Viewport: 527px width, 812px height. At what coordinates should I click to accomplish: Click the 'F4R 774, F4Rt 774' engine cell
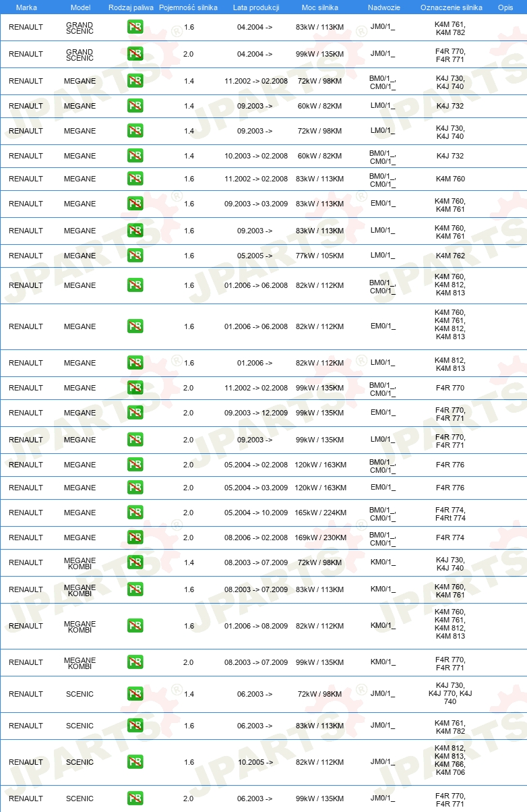(x=450, y=514)
